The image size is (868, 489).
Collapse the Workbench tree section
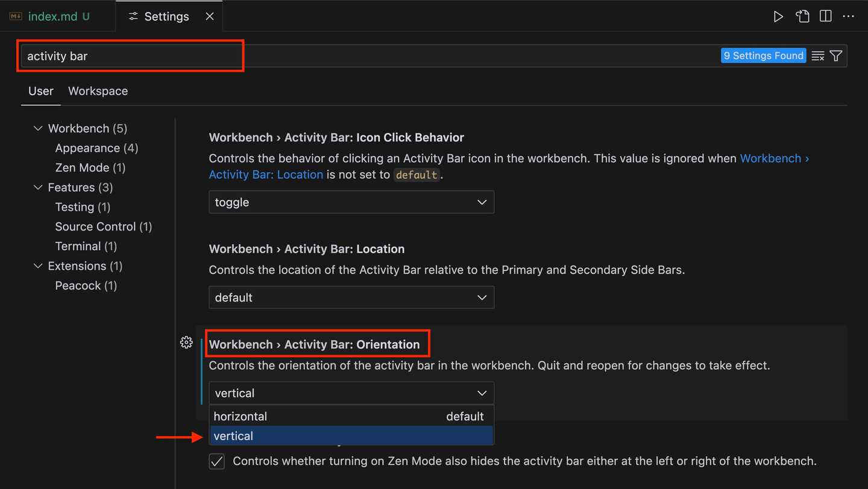(37, 128)
